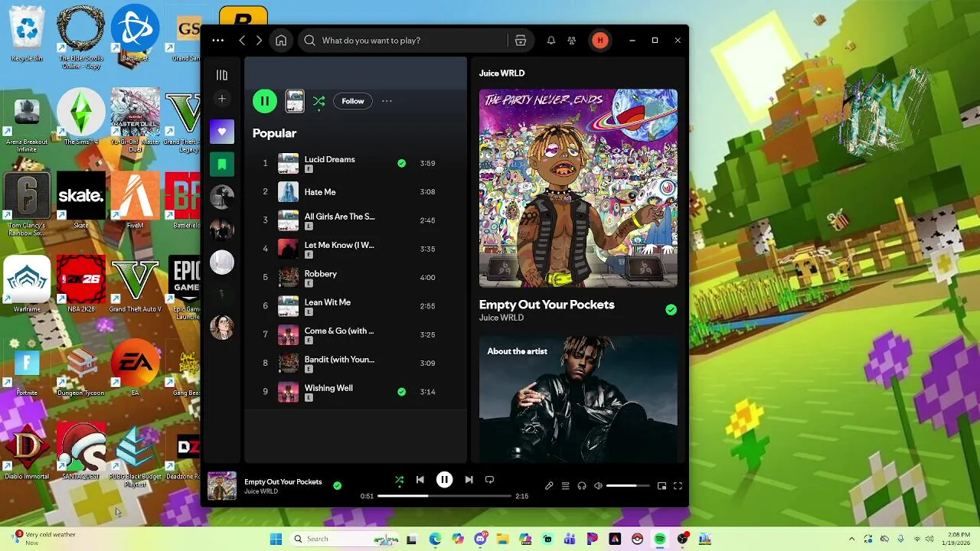Open What's New notifications bell

(550, 41)
